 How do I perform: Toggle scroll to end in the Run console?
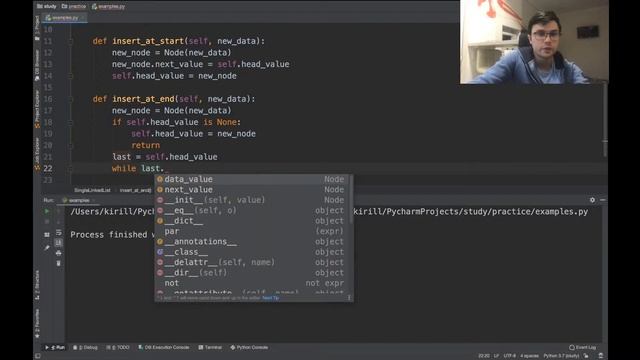click(59, 242)
